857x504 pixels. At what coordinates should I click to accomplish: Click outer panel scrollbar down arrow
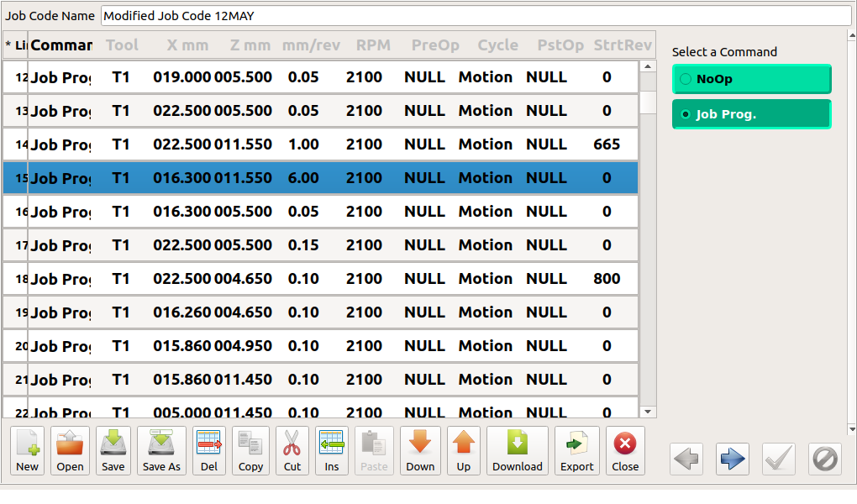[x=851, y=429]
